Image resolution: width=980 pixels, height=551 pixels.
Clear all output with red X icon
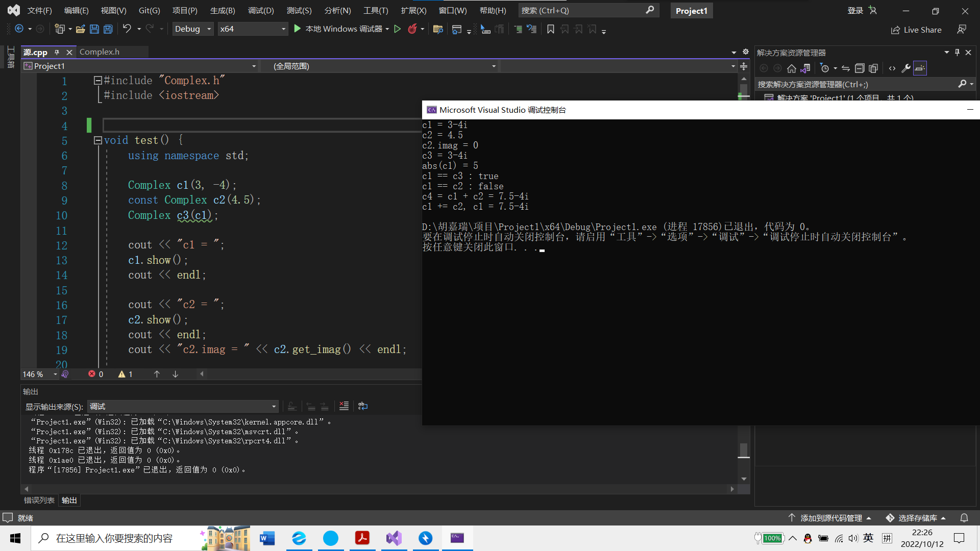point(344,406)
